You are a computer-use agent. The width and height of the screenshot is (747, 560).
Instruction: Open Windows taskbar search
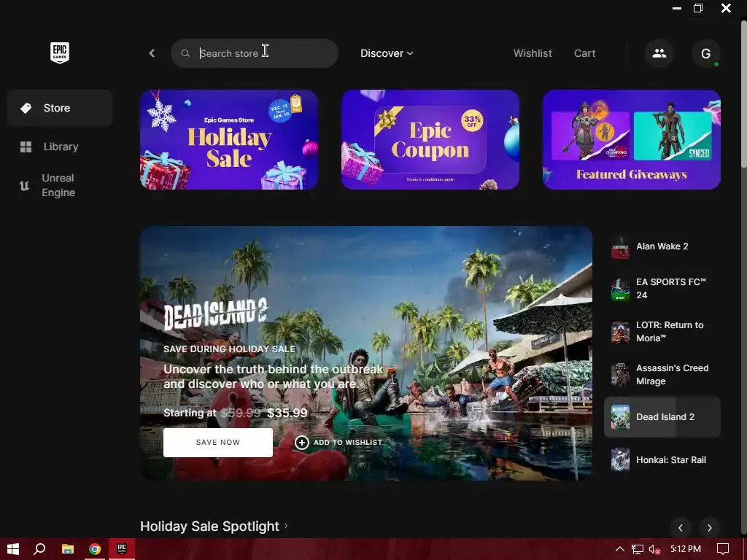[x=39, y=549]
